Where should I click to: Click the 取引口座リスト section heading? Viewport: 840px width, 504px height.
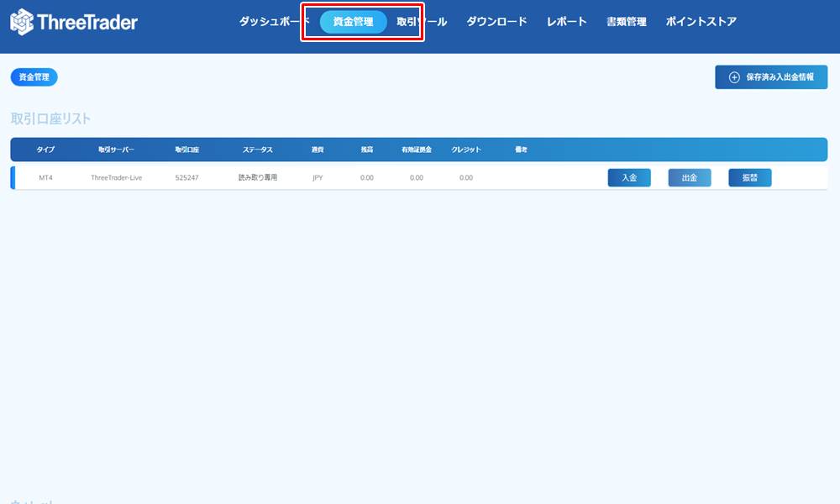pos(48,118)
